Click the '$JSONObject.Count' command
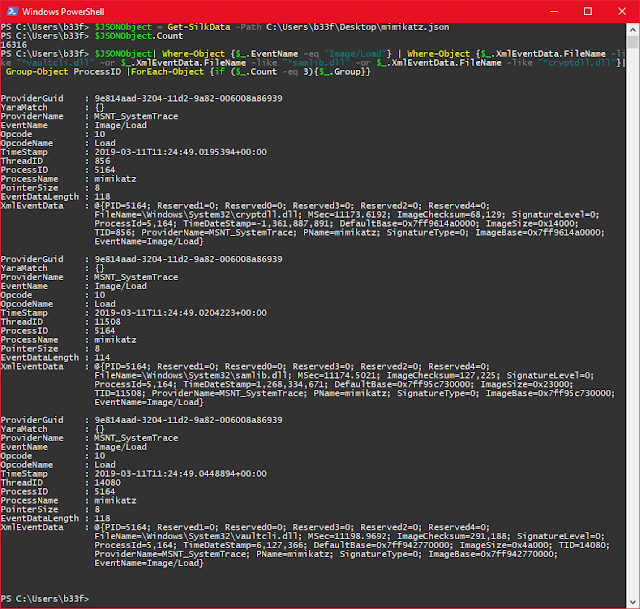Image resolution: width=640 pixels, height=609 pixels. (139, 36)
